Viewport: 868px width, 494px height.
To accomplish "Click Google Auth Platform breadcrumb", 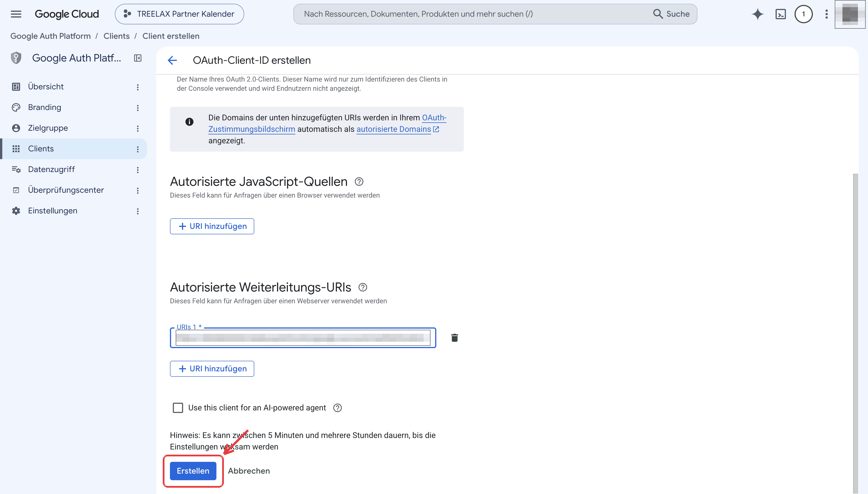I will (x=51, y=36).
